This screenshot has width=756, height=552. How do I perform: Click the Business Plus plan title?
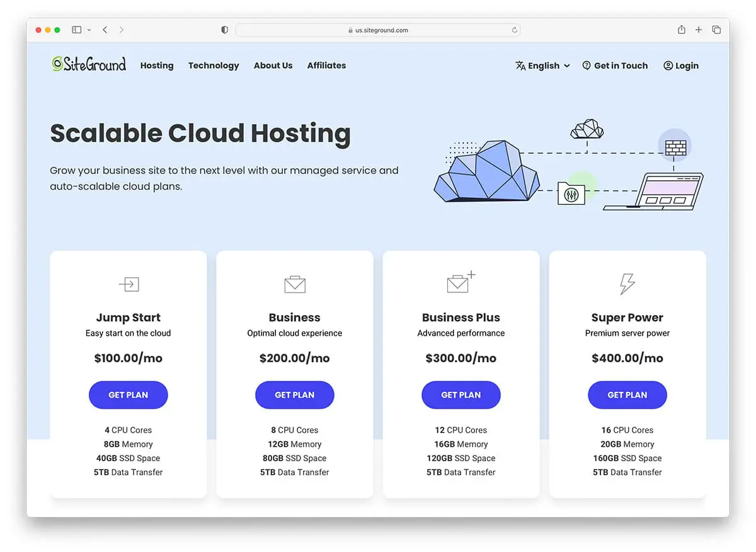[461, 318]
